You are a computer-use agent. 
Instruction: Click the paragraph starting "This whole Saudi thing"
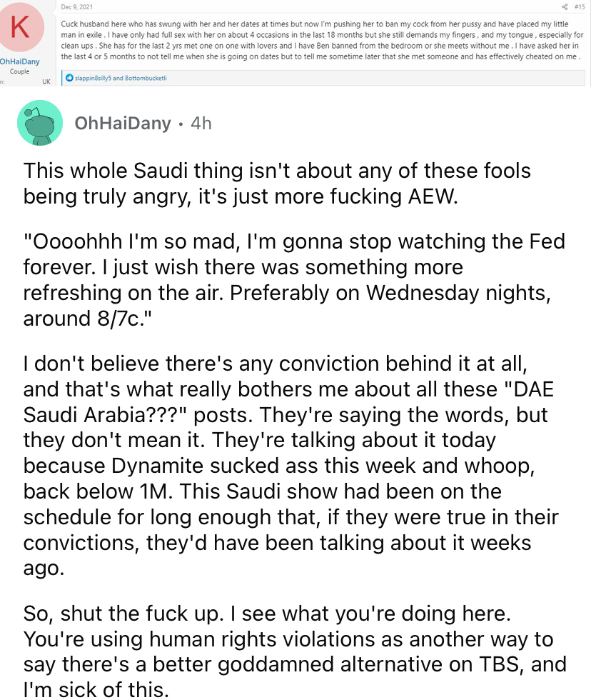coord(276,184)
